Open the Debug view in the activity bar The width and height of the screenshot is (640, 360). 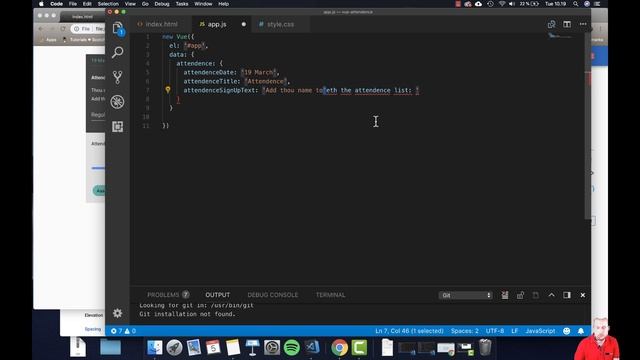[x=118, y=102]
